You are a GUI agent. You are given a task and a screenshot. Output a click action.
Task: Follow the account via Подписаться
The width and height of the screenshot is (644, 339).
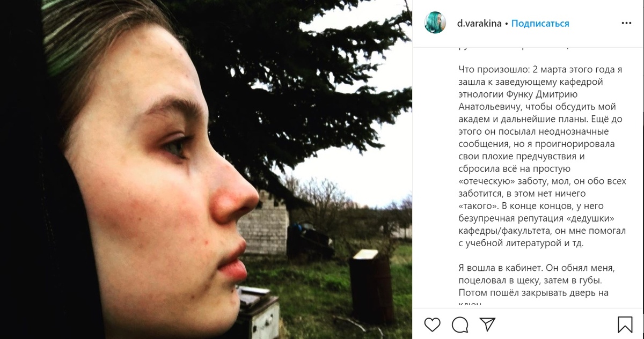pyautogui.click(x=540, y=24)
